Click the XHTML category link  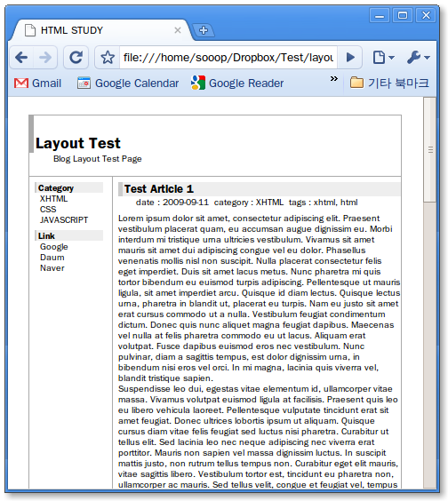coord(53,199)
